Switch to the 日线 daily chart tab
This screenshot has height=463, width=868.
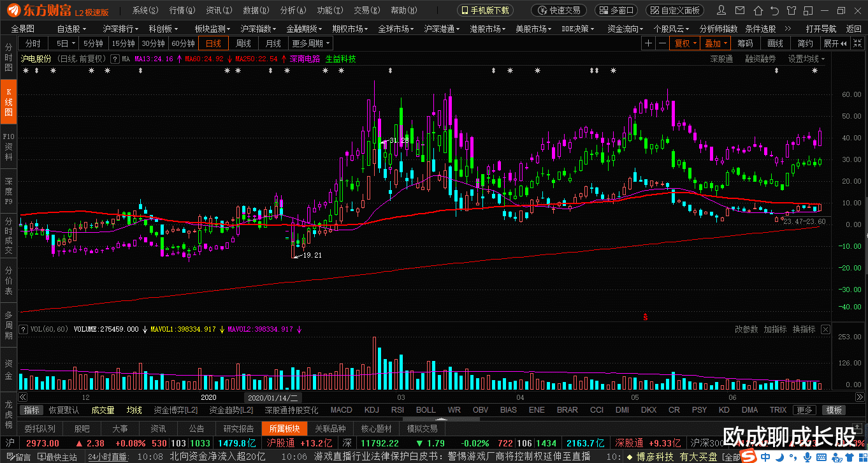click(212, 43)
